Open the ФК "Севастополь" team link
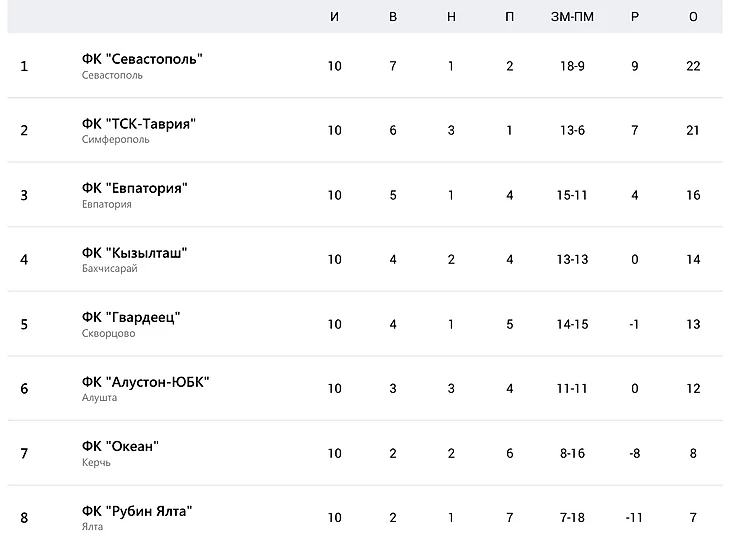Viewport: 730px width, 543px height. (x=142, y=59)
